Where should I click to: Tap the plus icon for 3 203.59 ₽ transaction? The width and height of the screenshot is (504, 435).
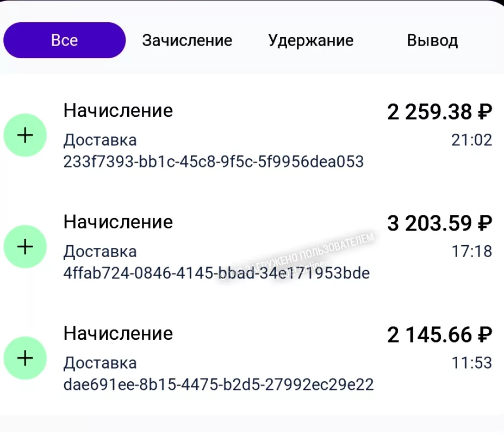point(25,247)
